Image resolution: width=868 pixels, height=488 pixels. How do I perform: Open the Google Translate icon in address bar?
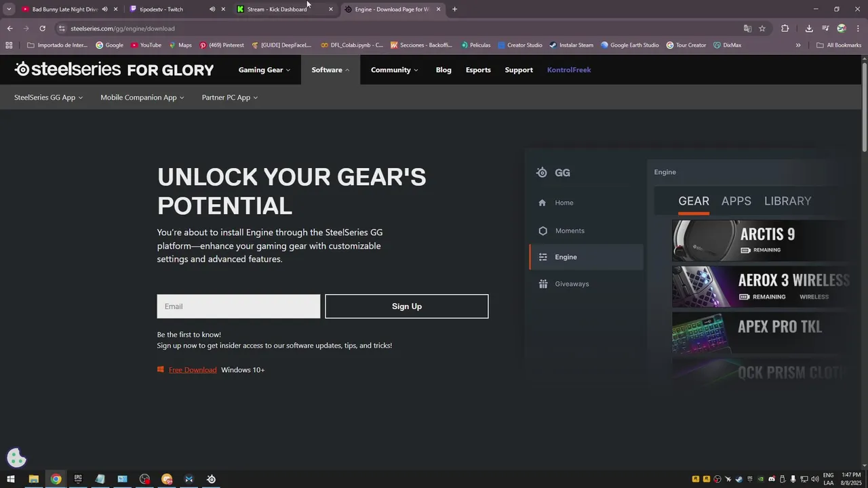[x=747, y=28]
